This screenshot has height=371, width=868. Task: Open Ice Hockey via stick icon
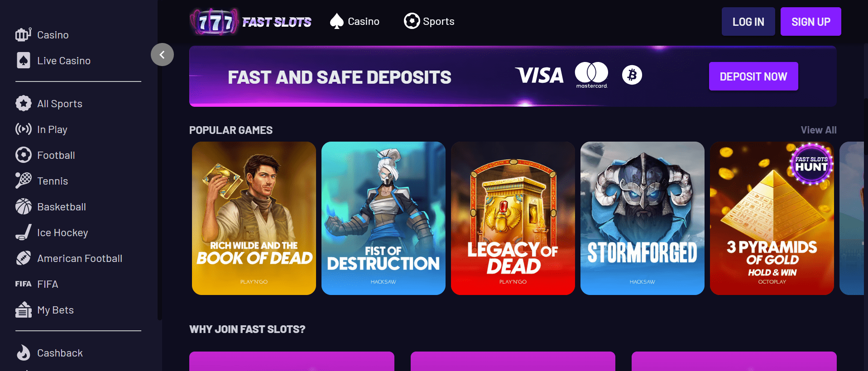[x=23, y=232]
